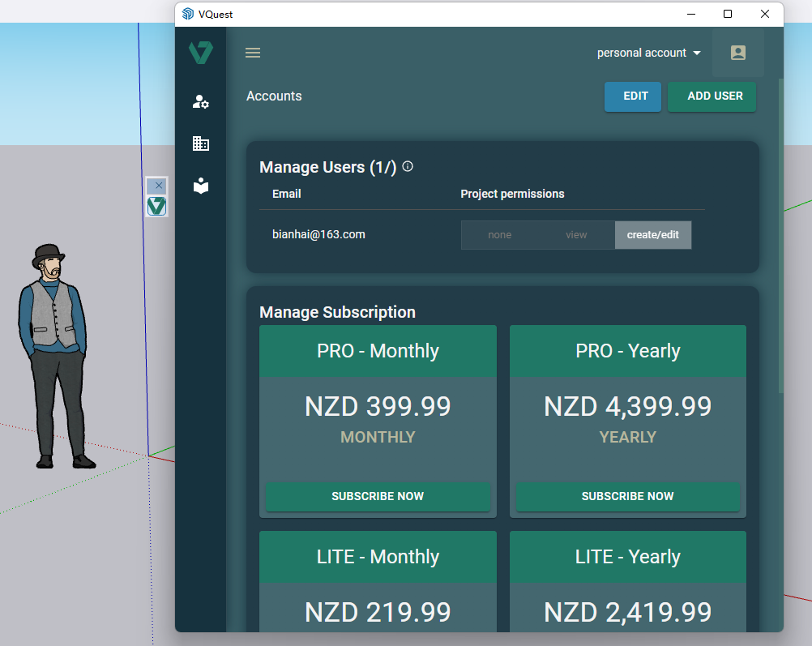
Task: Click the info icon beside Manage Users
Action: (x=408, y=166)
